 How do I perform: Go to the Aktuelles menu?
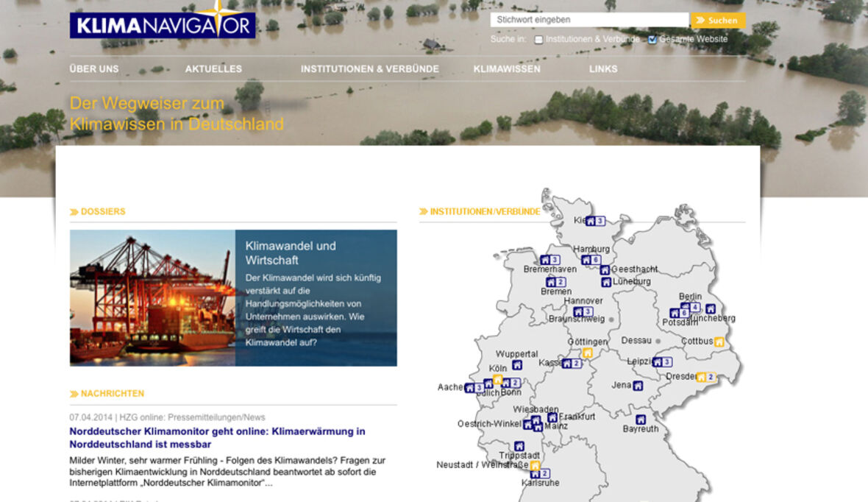pyautogui.click(x=213, y=69)
